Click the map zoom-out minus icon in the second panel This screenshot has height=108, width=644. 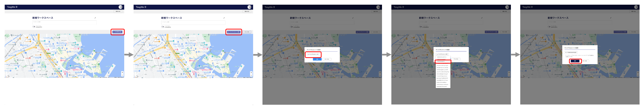pyautogui.click(x=251, y=75)
